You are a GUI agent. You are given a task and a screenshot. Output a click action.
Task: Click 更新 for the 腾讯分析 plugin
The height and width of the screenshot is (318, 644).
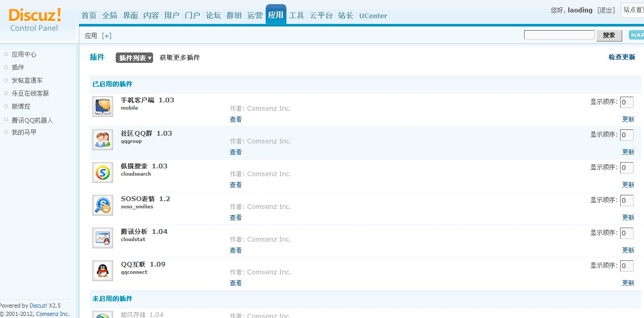pyautogui.click(x=628, y=250)
